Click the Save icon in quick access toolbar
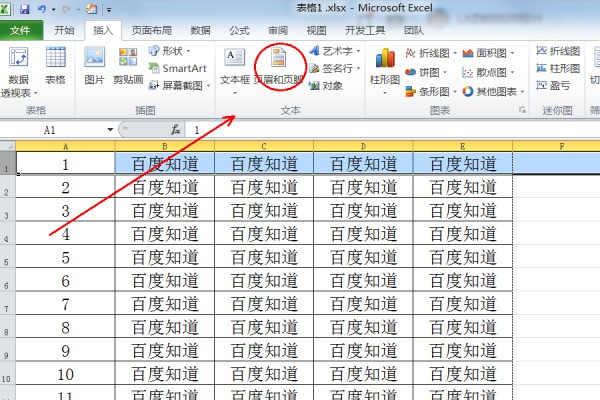600x400 pixels. point(25,9)
